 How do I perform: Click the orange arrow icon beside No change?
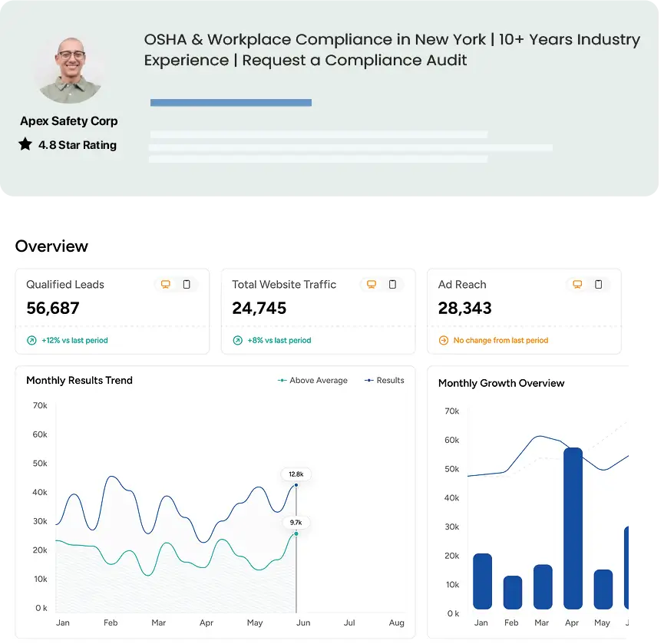coord(444,340)
